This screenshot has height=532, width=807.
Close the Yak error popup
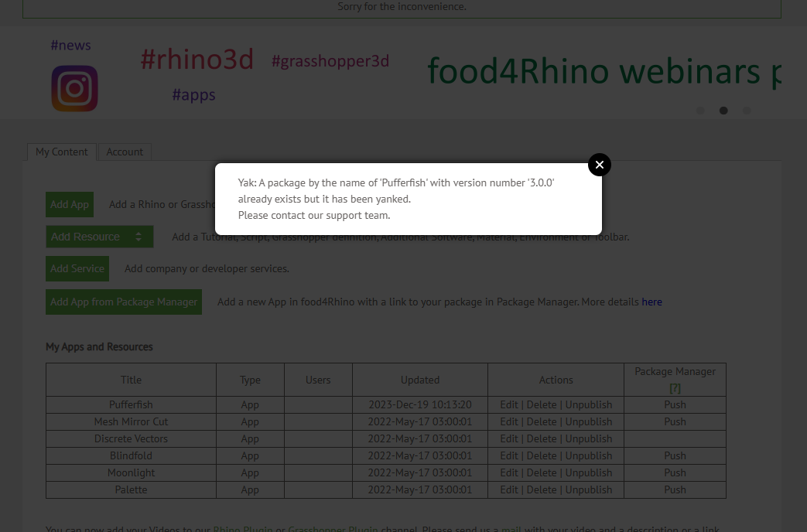pos(599,165)
